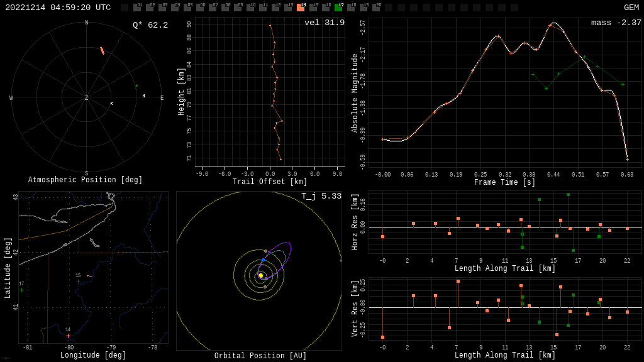Image resolution: width=644 pixels, height=362 pixels.
Task: Select station indicator 15 in top bar
Action: (x=313, y=7)
